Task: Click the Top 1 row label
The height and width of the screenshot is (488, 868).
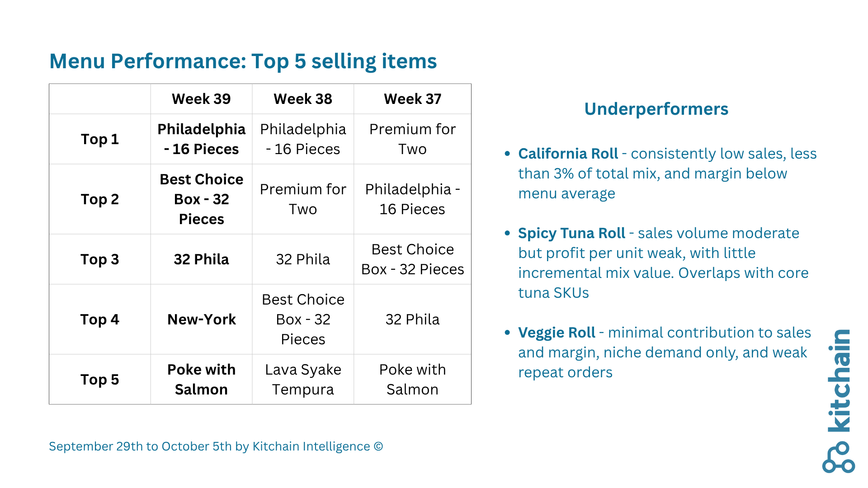Action: point(99,139)
